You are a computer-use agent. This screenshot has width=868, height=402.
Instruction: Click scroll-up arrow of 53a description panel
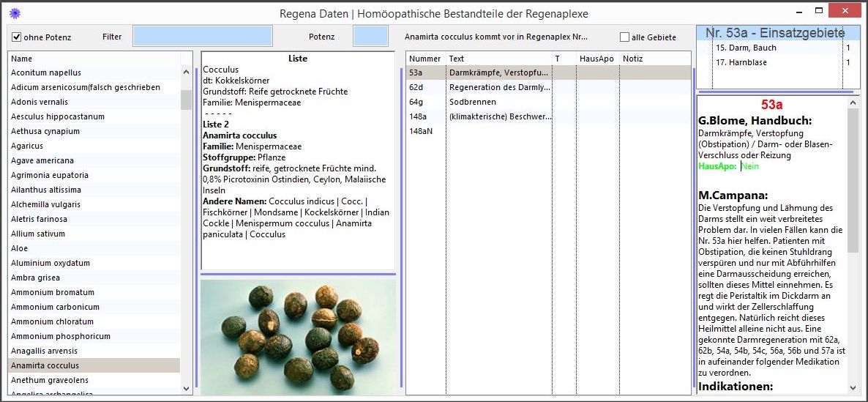click(853, 103)
